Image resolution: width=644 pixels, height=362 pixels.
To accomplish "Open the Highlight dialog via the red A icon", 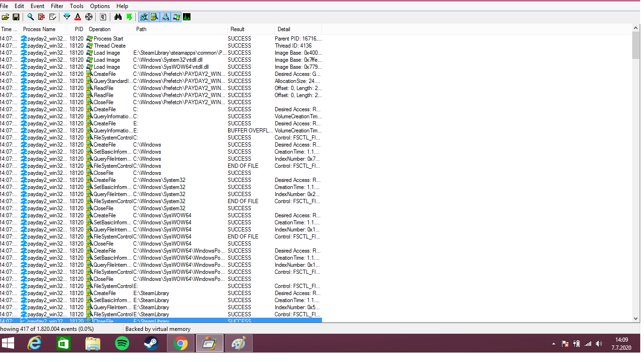I will point(78,17).
